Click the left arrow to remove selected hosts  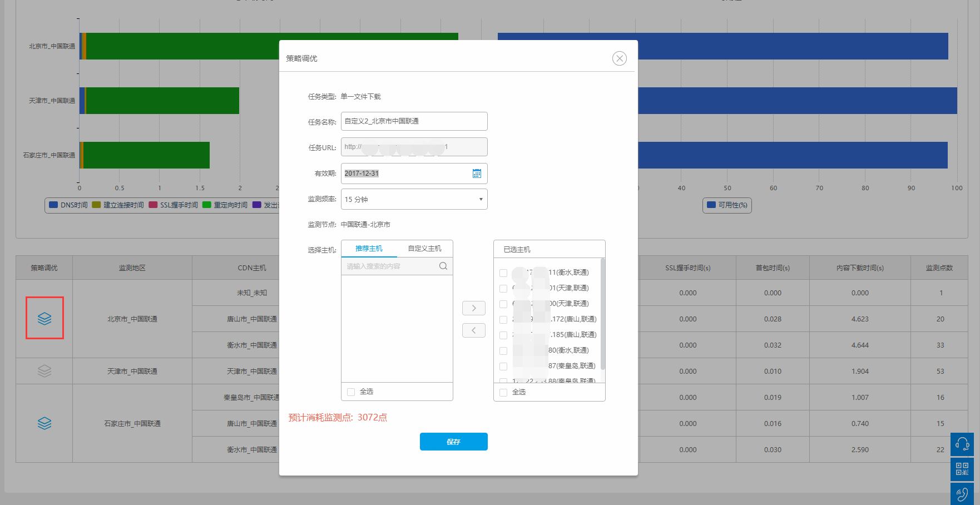click(473, 330)
